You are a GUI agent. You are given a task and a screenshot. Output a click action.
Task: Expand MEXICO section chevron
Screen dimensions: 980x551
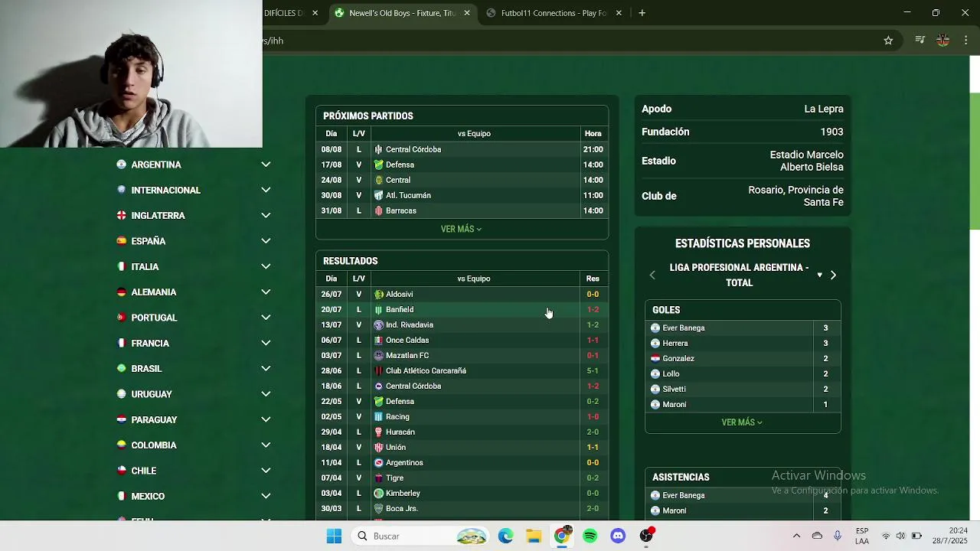(x=266, y=496)
